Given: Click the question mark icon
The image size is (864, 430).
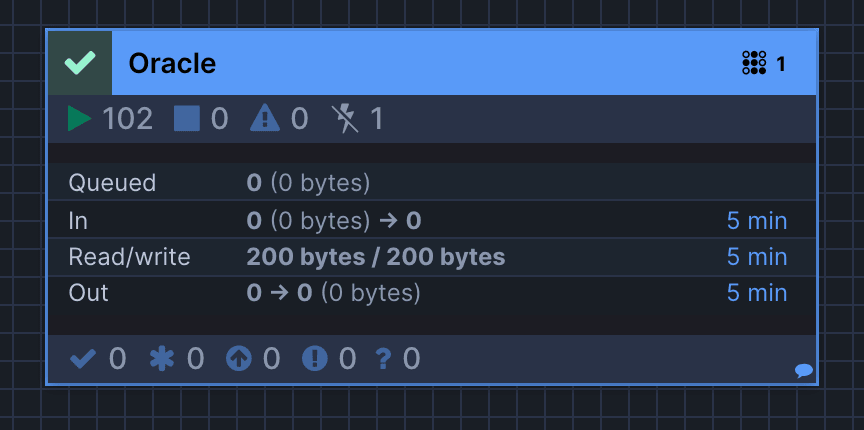Looking at the screenshot, I should click(384, 359).
